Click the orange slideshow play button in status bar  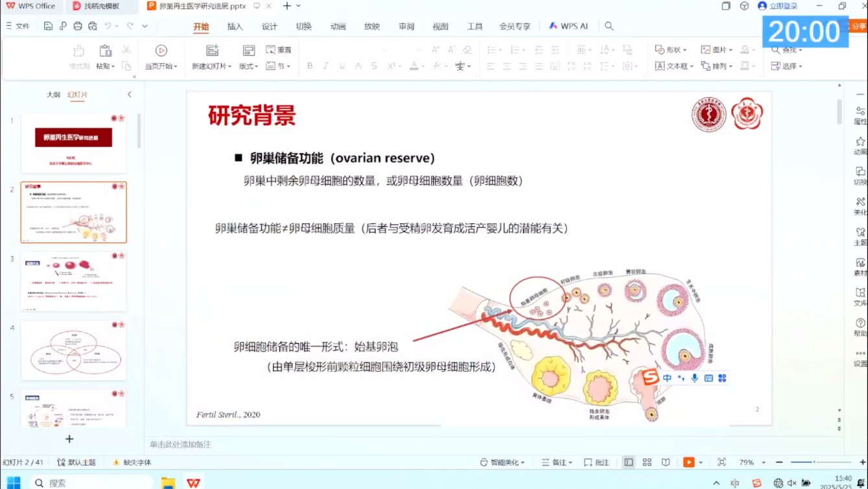[688, 462]
